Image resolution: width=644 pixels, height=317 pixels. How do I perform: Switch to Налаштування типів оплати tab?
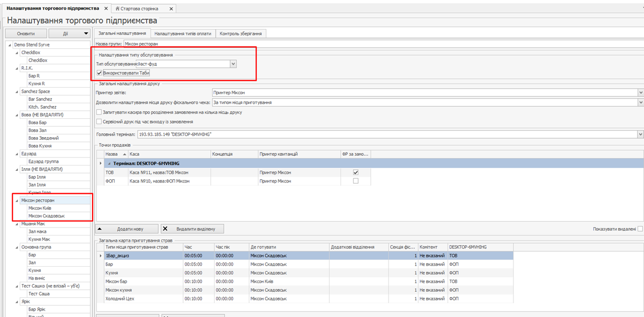(x=183, y=33)
